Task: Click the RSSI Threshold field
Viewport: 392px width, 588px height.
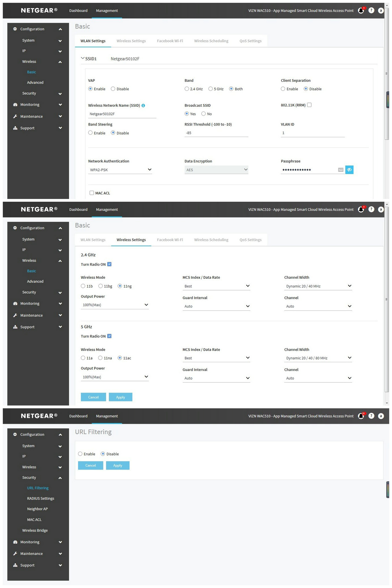Action: [216, 133]
